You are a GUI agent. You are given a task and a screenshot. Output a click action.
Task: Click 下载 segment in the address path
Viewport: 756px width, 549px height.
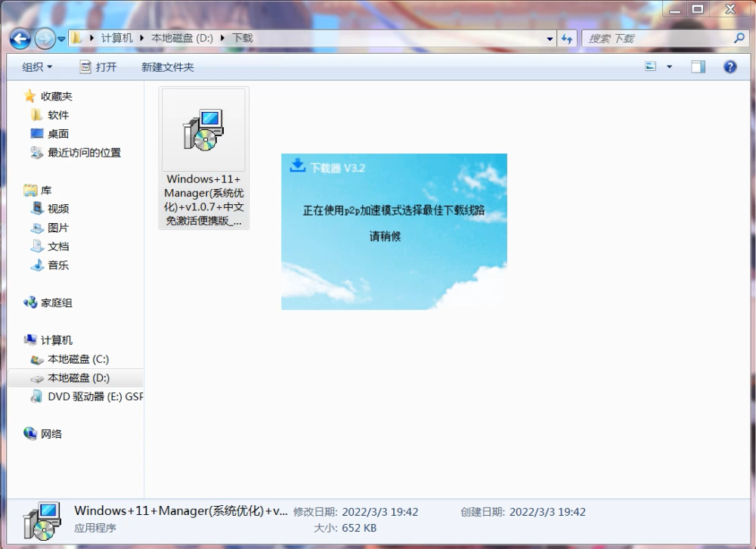click(243, 38)
